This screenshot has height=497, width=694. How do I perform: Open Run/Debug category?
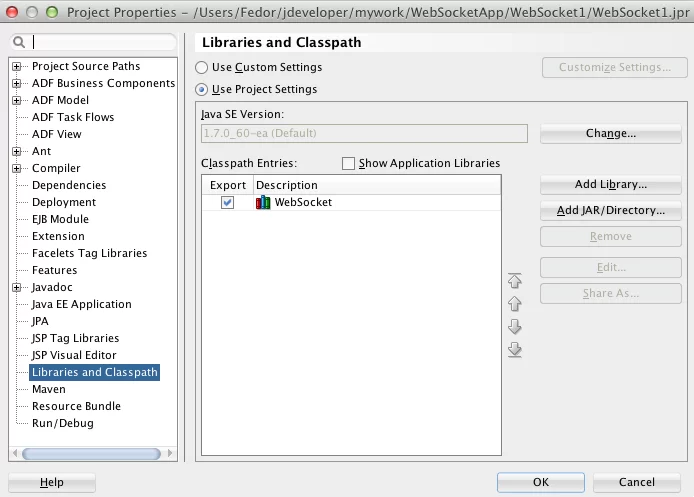point(62,424)
